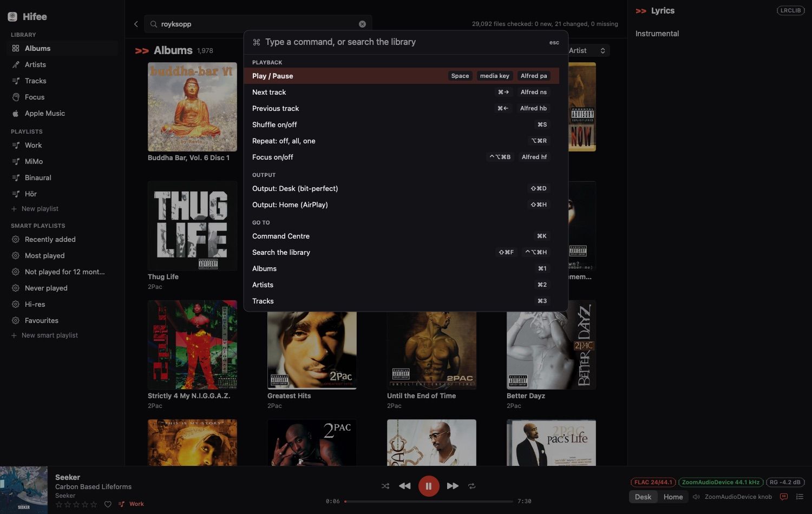
Task: Click the FLAC 24/44.1 badge
Action: (653, 482)
